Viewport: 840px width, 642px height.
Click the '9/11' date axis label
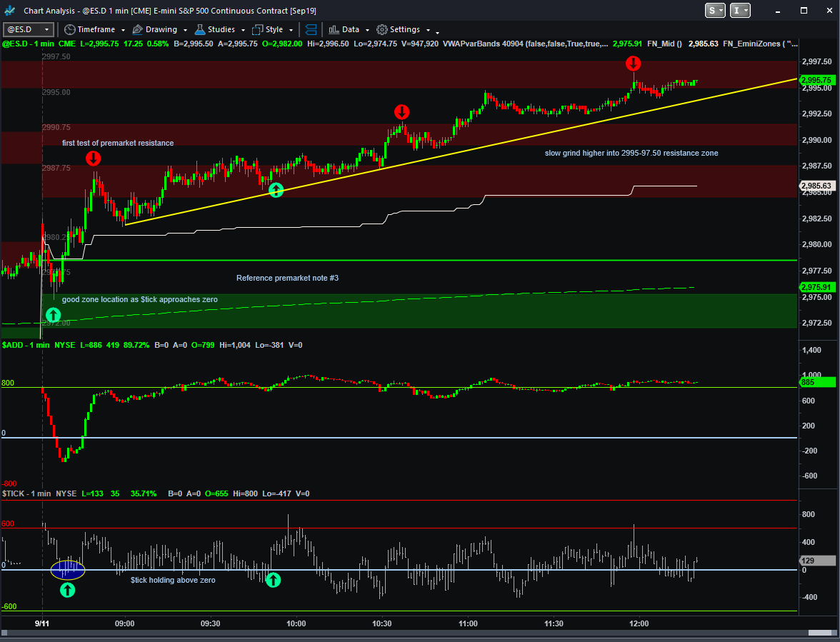tap(42, 624)
